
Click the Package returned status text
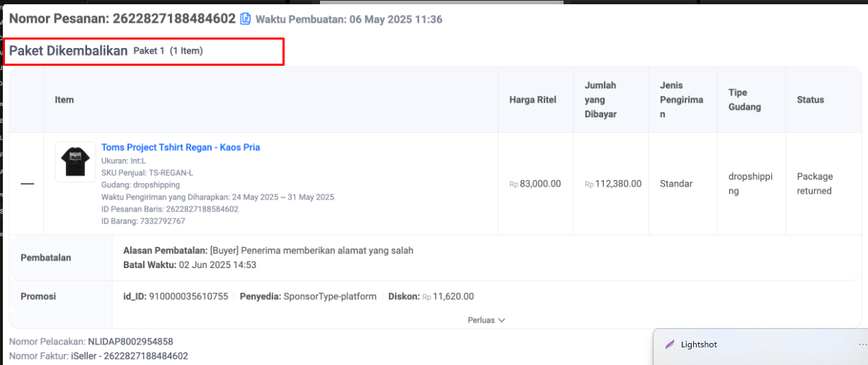[814, 184]
